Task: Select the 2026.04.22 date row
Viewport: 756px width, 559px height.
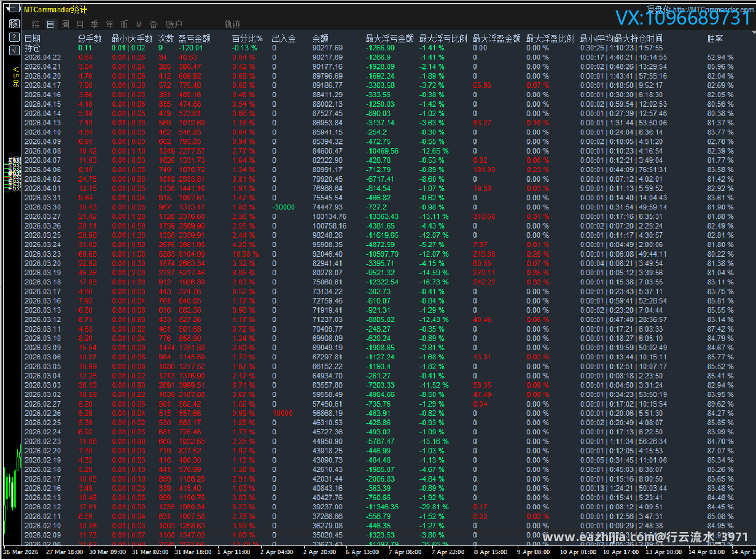Action: tap(42, 57)
